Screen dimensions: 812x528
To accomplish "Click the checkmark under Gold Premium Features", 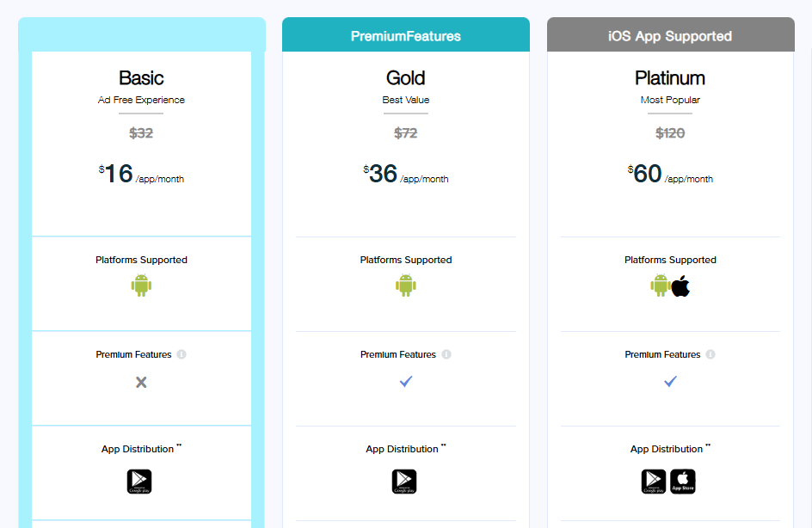I will click(406, 381).
